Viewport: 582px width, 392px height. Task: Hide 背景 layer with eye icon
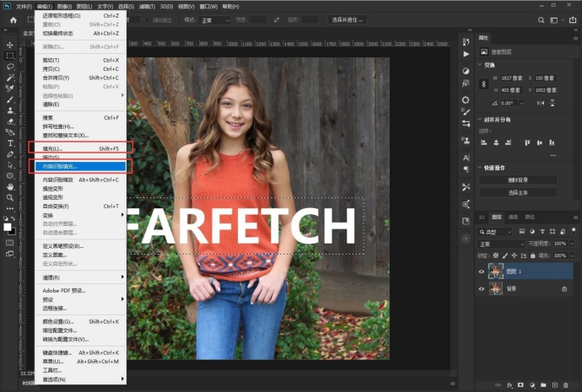coord(482,288)
